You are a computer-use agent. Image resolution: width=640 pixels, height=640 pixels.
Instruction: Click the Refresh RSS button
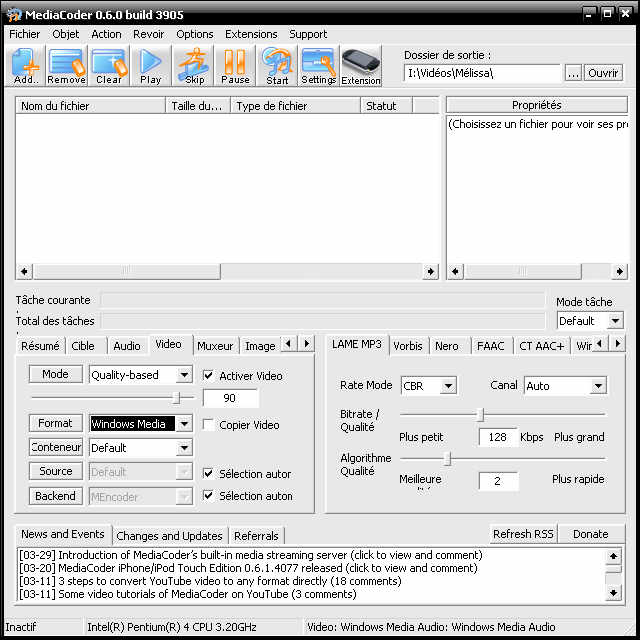click(523, 534)
